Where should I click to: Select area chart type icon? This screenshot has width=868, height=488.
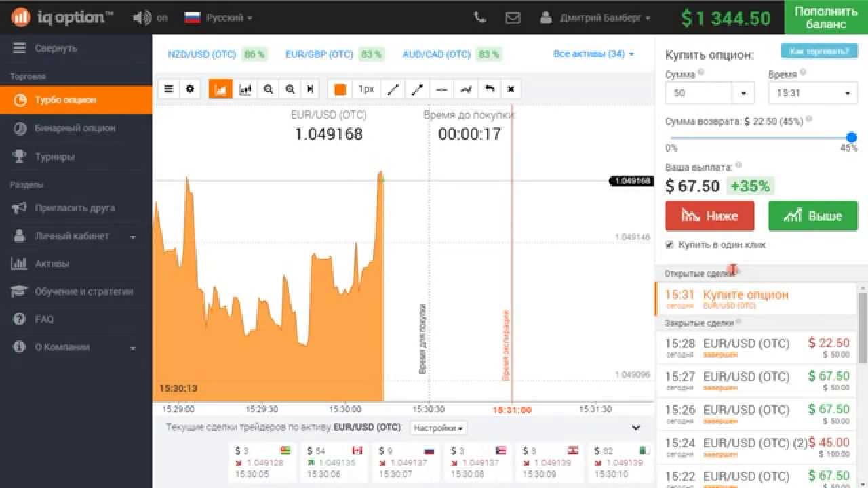pos(220,89)
